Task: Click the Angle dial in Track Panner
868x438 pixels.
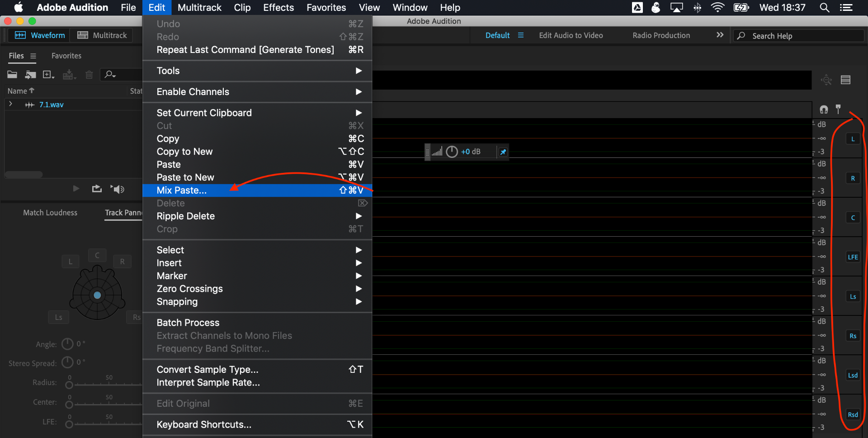Action: (67, 344)
